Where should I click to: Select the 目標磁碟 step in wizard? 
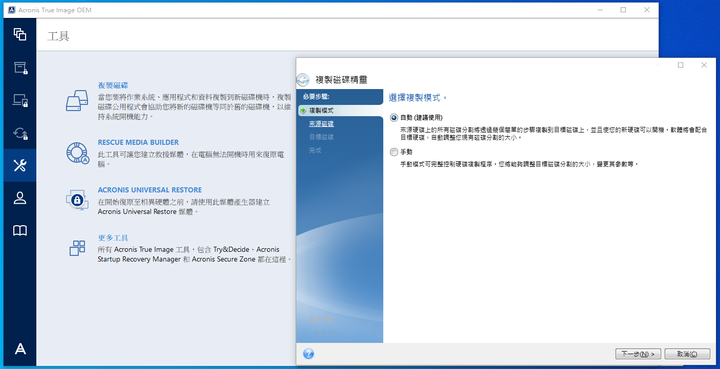tap(321, 137)
